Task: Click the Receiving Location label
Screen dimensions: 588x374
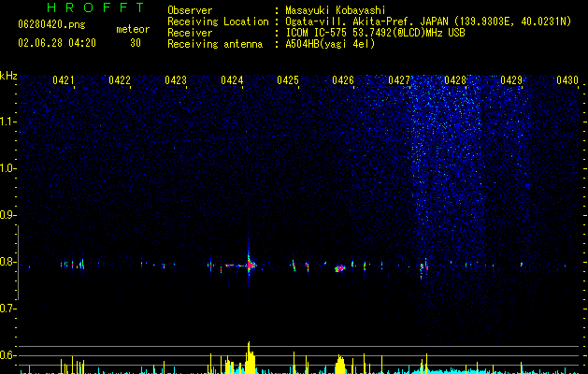Action: (x=218, y=22)
